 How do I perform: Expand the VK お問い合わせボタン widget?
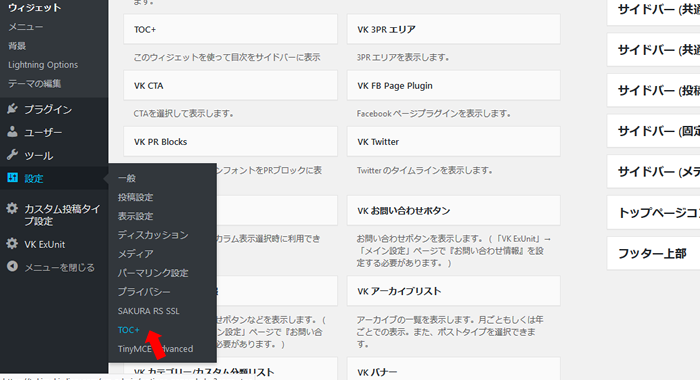(x=454, y=210)
